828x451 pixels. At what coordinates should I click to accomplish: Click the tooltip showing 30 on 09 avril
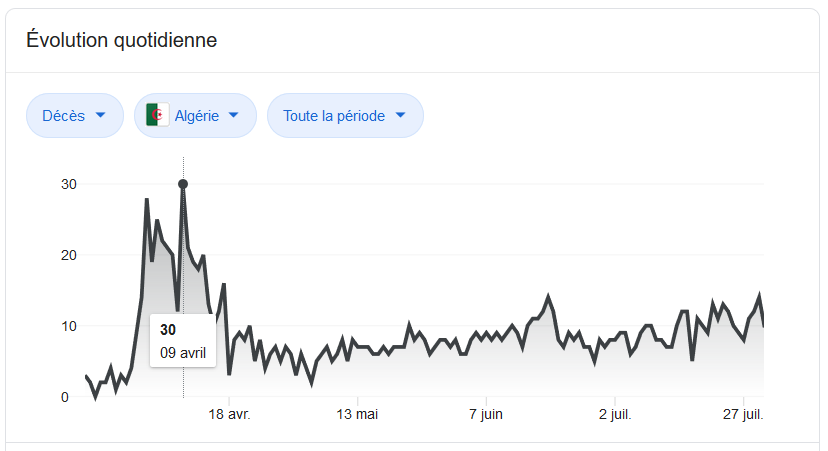pyautogui.click(x=182, y=341)
